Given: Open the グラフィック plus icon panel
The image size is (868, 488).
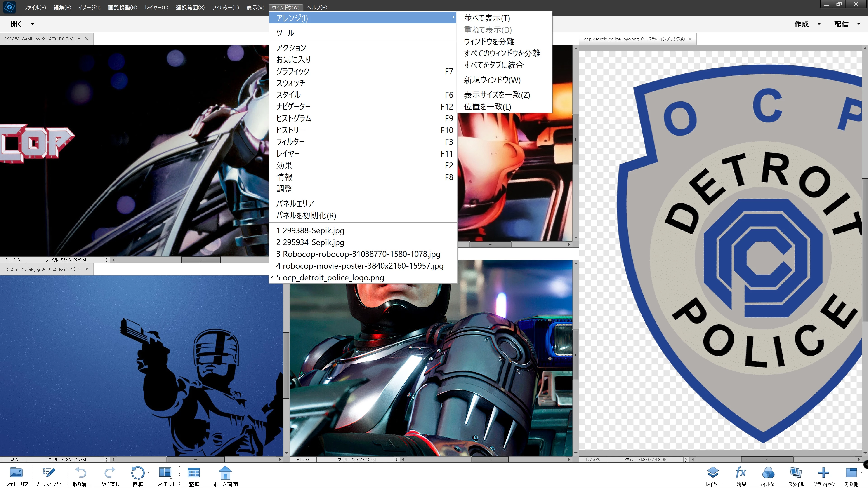Looking at the screenshot, I should tap(823, 473).
